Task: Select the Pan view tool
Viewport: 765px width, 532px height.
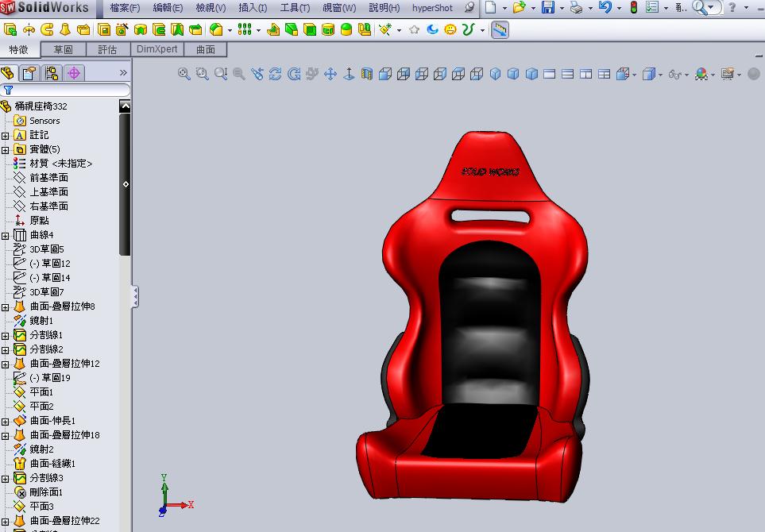Action: coord(330,74)
